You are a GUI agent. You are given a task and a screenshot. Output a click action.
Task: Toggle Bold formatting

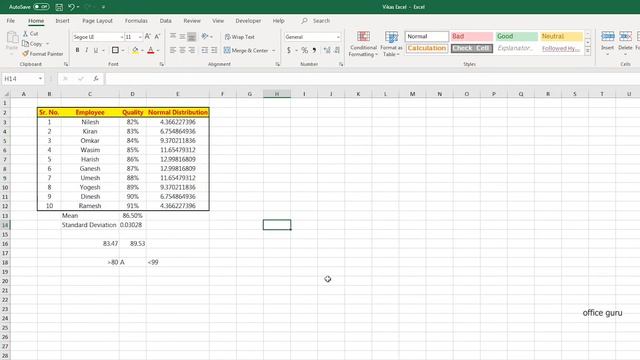pyautogui.click(x=77, y=50)
